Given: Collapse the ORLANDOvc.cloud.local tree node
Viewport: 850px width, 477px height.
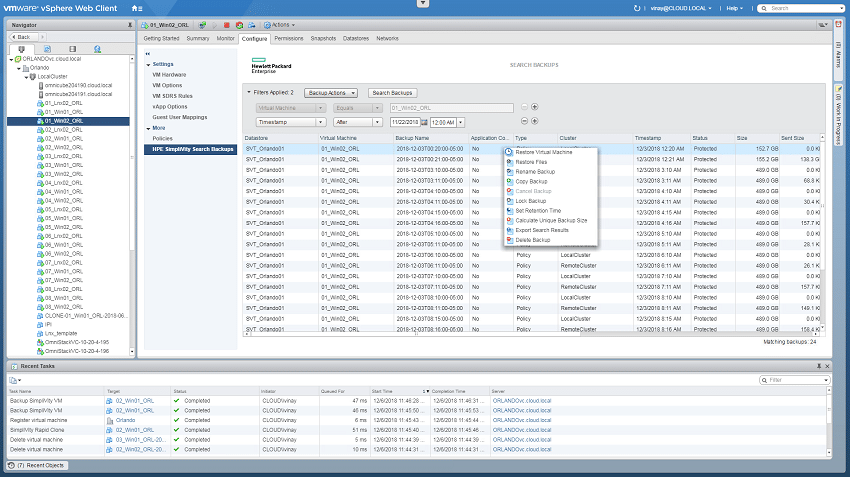Looking at the screenshot, I should [x=11, y=60].
